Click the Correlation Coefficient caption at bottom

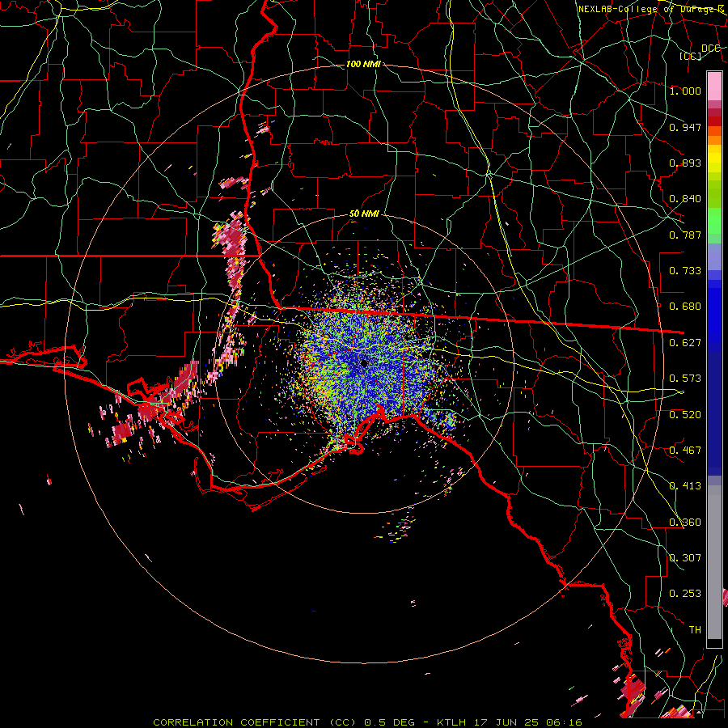pos(368,722)
